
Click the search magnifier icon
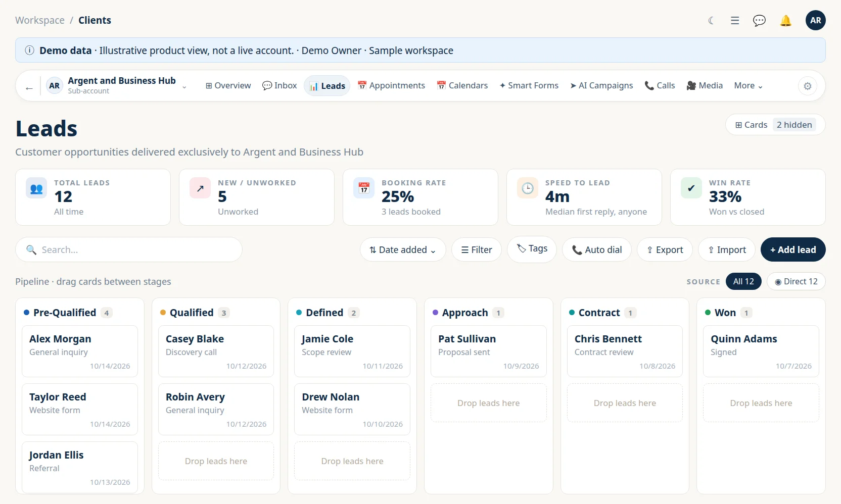(x=31, y=250)
